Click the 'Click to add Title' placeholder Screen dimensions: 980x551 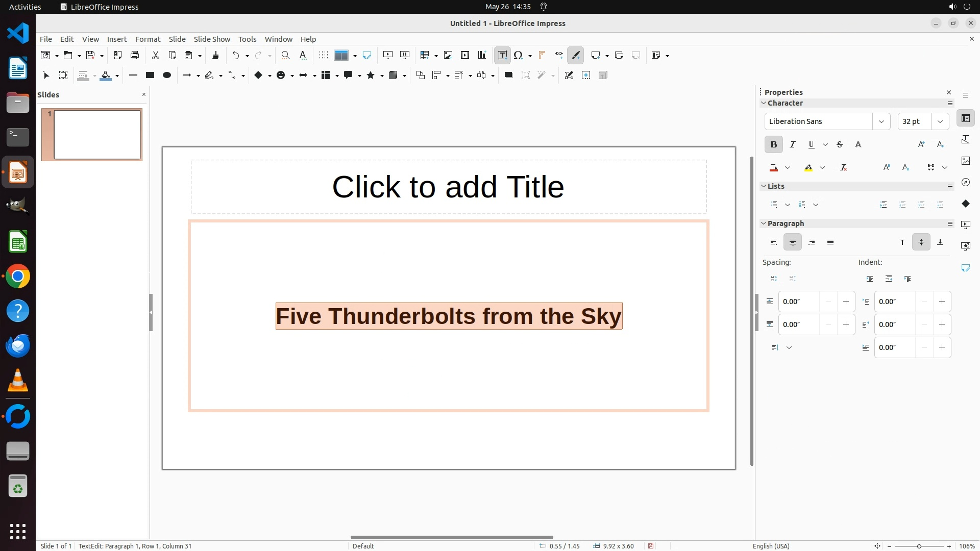click(448, 187)
